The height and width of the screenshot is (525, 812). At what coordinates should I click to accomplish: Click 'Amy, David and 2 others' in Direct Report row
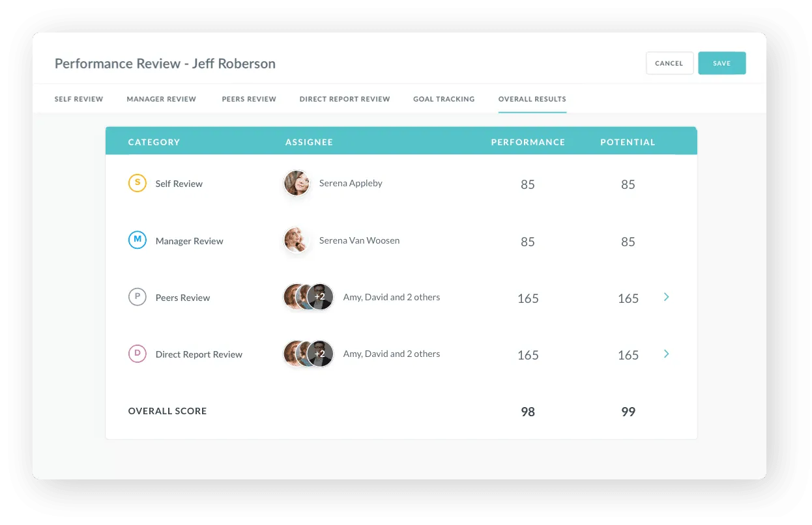(392, 354)
